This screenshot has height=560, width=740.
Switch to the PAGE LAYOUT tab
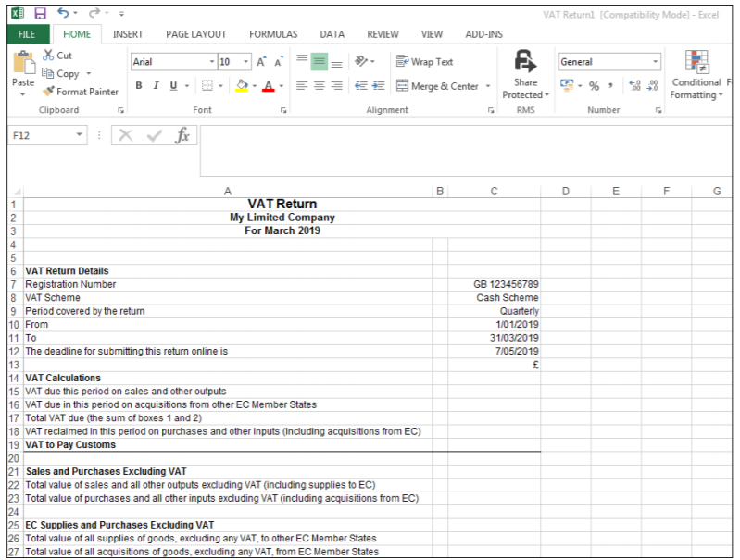[195, 34]
